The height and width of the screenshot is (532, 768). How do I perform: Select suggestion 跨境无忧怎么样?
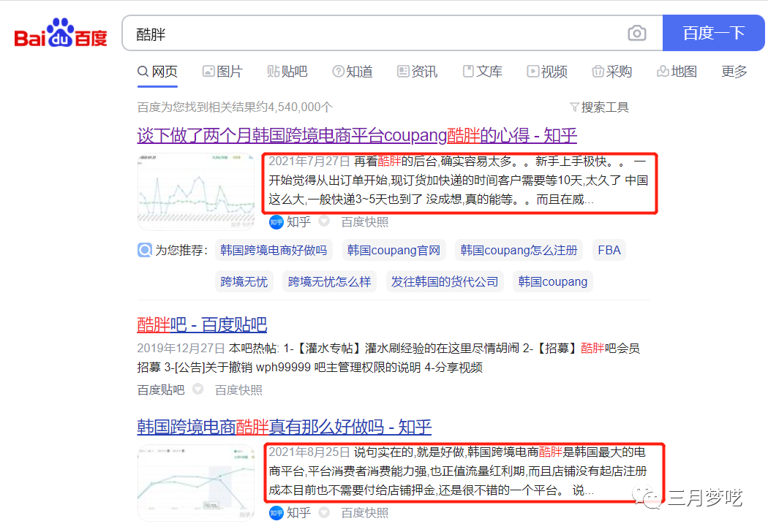pyautogui.click(x=329, y=281)
